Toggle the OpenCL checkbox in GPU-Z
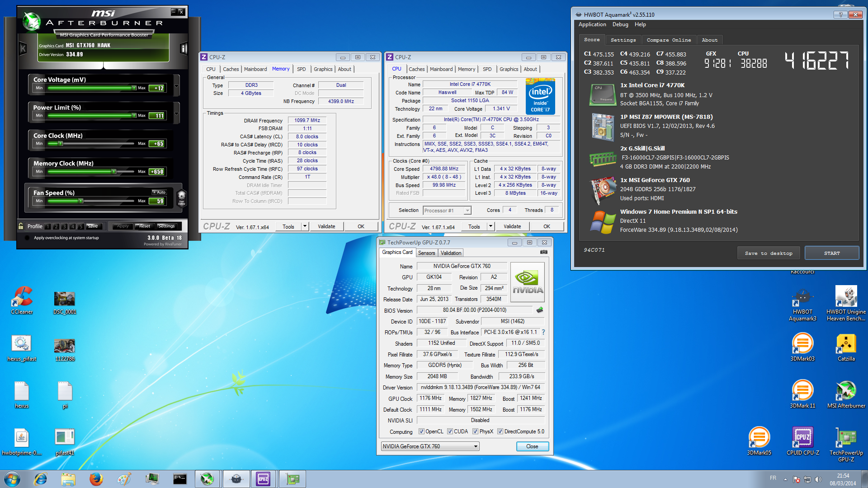868x488 pixels. click(x=421, y=432)
